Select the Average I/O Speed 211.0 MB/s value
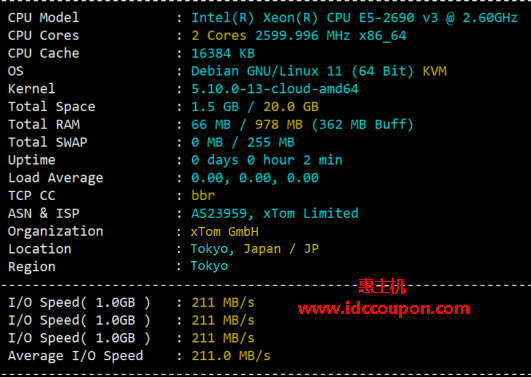This screenshot has height=377, width=531. tap(231, 356)
